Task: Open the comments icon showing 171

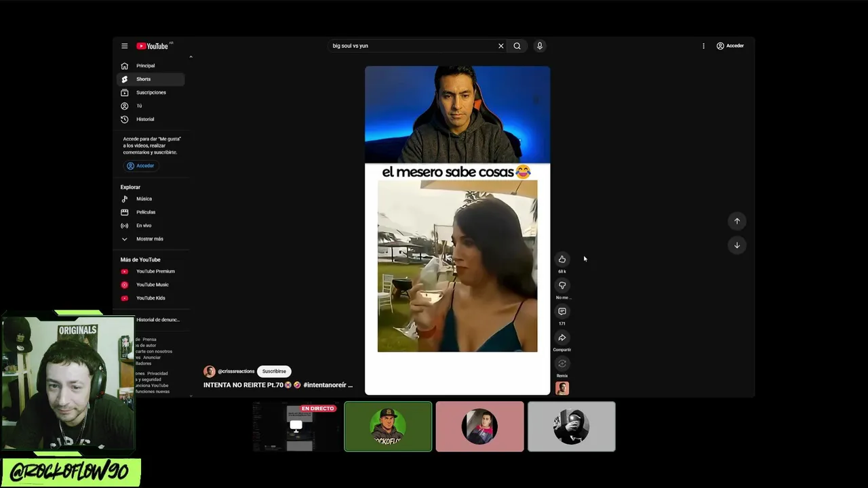Action: [x=562, y=311]
